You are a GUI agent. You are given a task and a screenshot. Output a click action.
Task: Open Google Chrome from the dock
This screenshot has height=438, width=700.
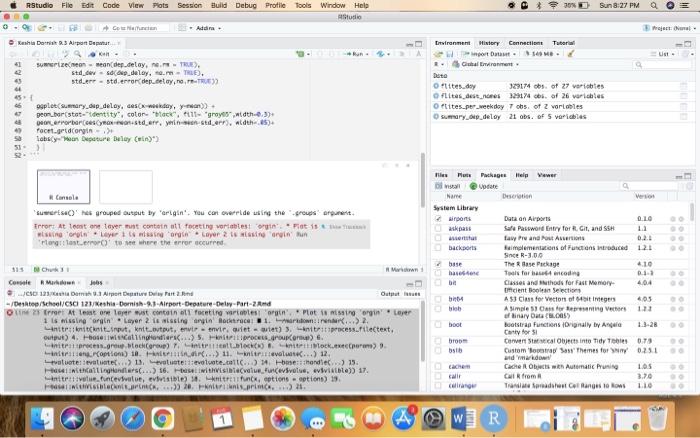[x=162, y=419]
